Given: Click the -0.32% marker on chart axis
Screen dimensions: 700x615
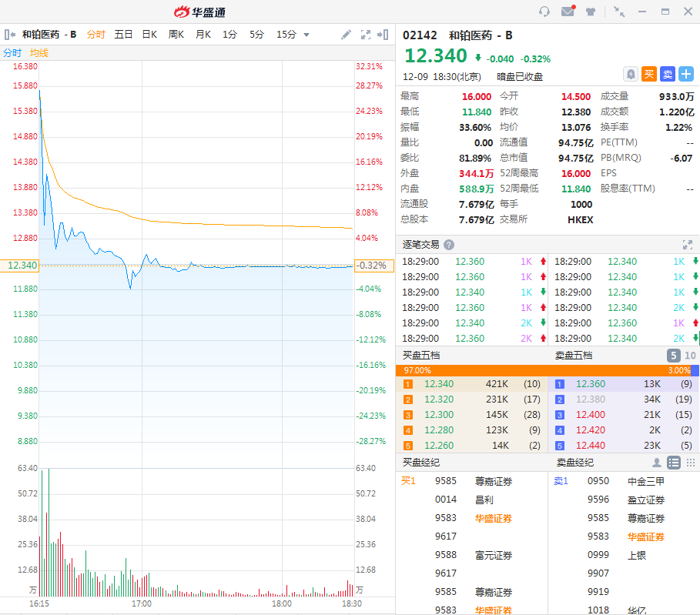Looking at the screenshot, I should point(374,266).
